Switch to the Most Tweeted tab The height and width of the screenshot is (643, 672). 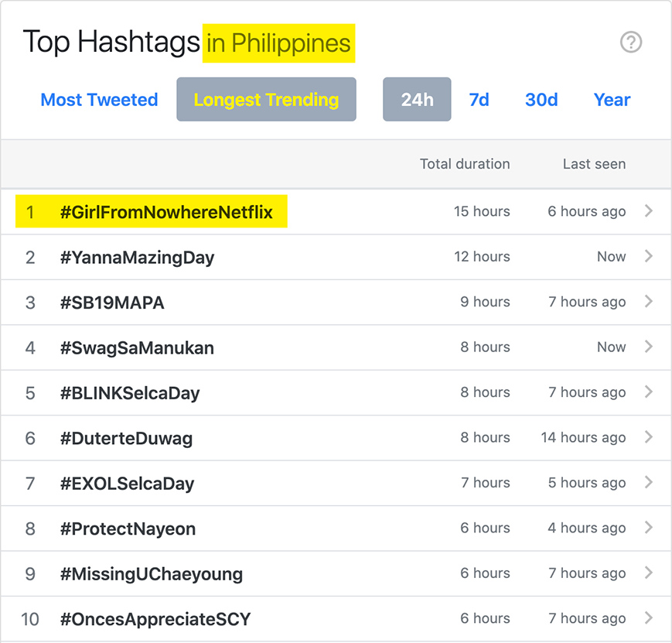99,100
